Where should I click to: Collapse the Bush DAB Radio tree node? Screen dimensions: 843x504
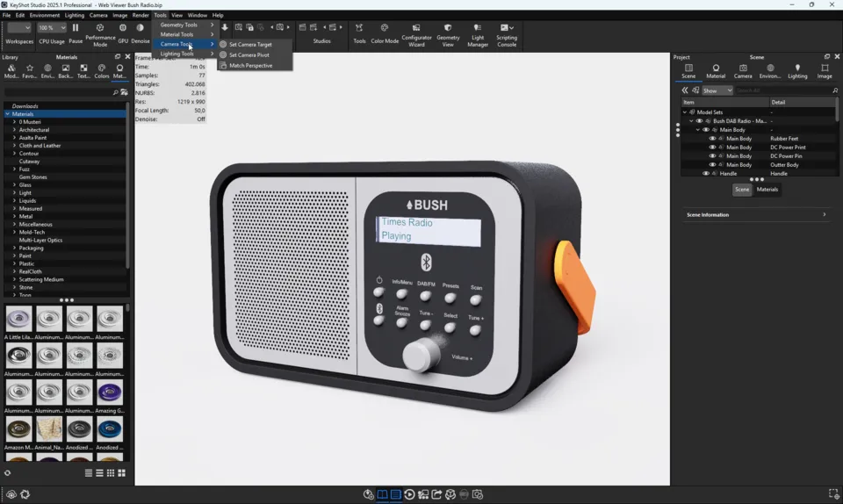[691, 121]
